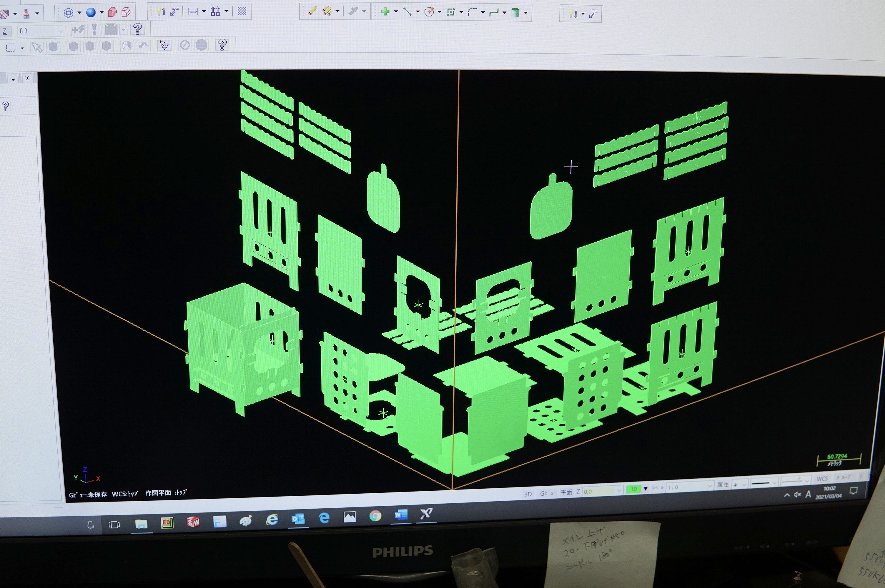Toggle the 3D mode in status bar
This screenshot has height=588, width=885.
tap(528, 494)
